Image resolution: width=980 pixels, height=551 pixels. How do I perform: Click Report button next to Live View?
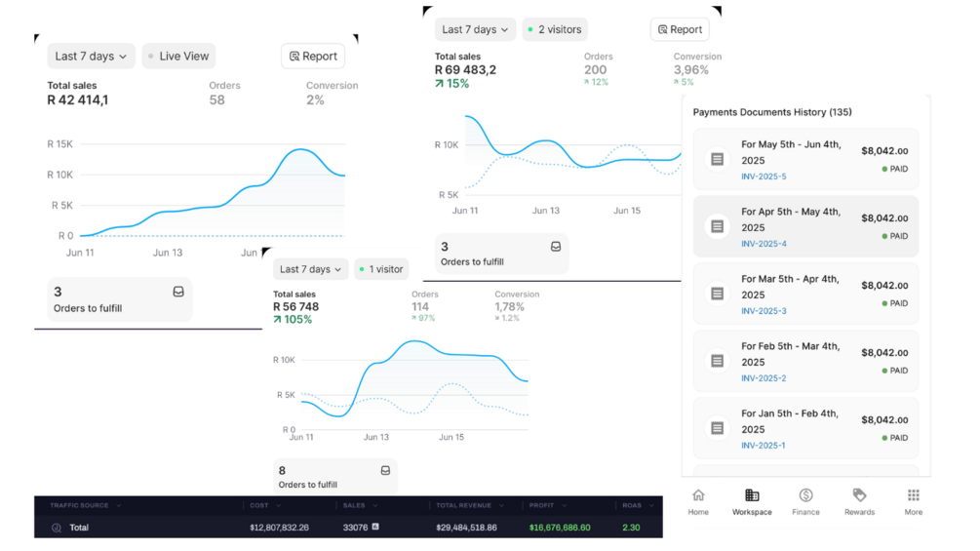(x=313, y=57)
